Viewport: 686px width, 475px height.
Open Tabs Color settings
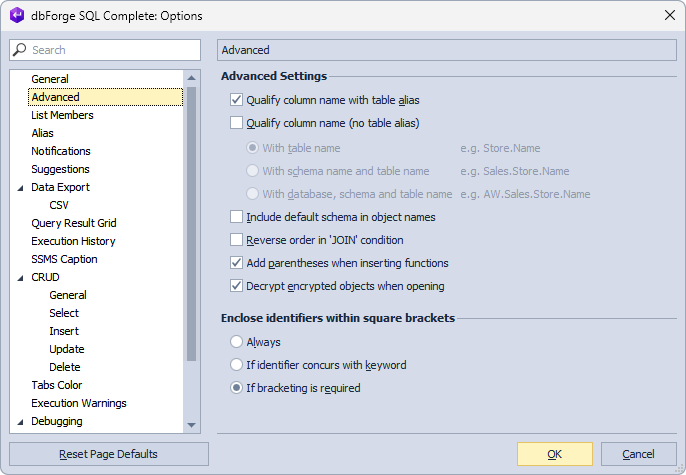click(x=56, y=385)
